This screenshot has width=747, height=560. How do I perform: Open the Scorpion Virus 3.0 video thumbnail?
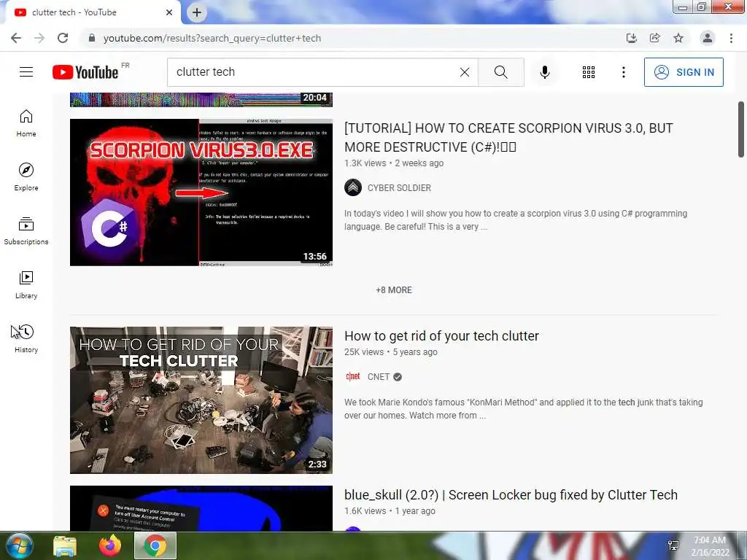(x=201, y=192)
